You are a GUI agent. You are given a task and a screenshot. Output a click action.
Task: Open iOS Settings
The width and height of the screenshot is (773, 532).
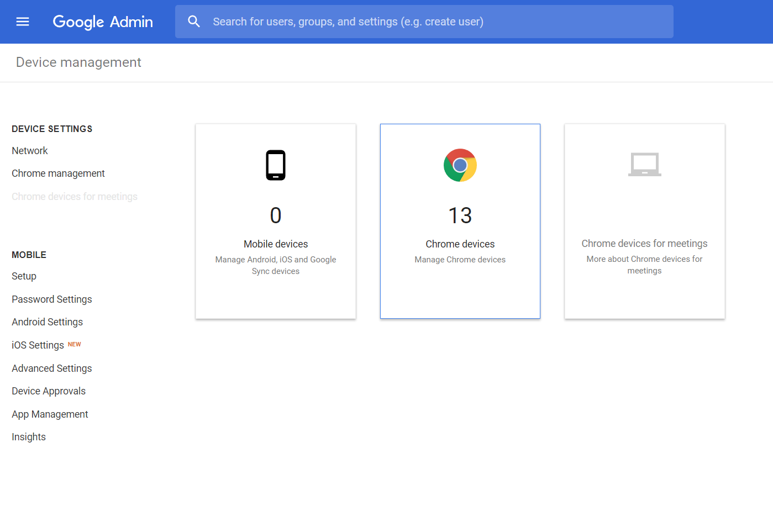tap(38, 345)
